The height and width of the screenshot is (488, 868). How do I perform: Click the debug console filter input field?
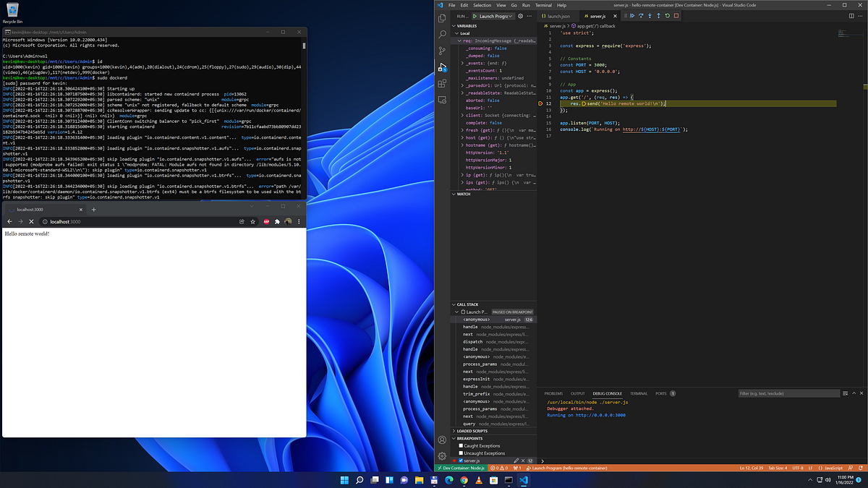pyautogui.click(x=788, y=393)
